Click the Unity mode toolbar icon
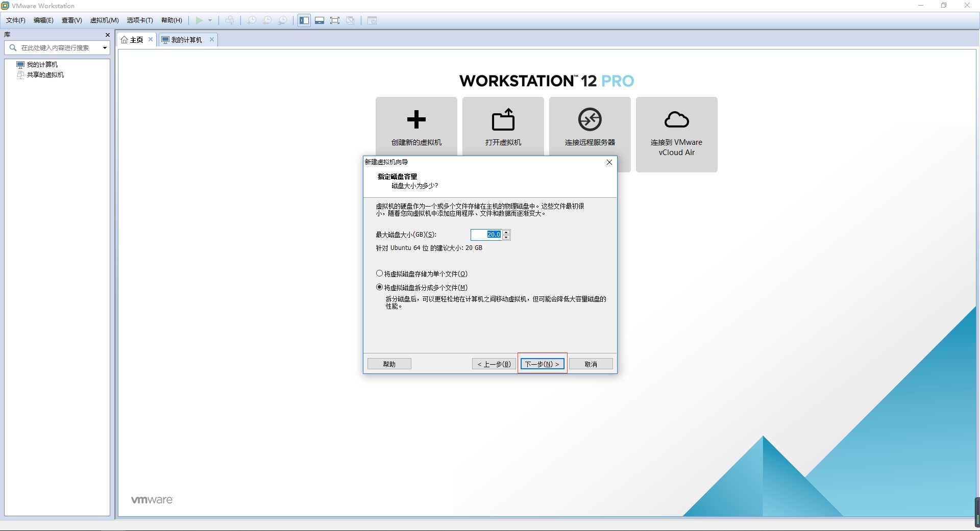 [350, 20]
